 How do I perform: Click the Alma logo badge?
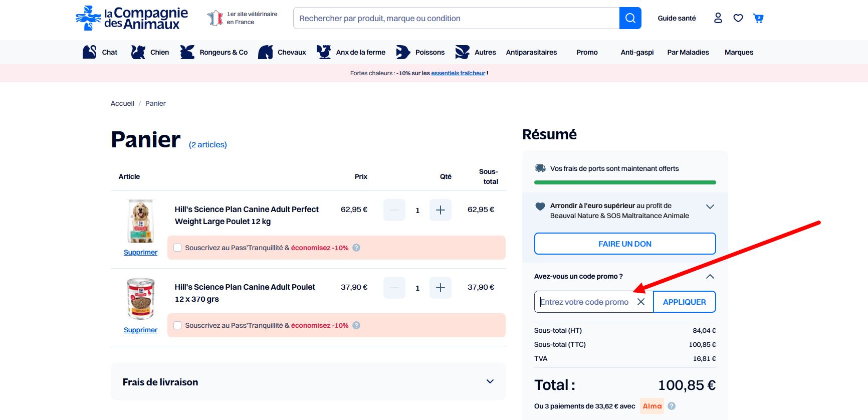652,406
